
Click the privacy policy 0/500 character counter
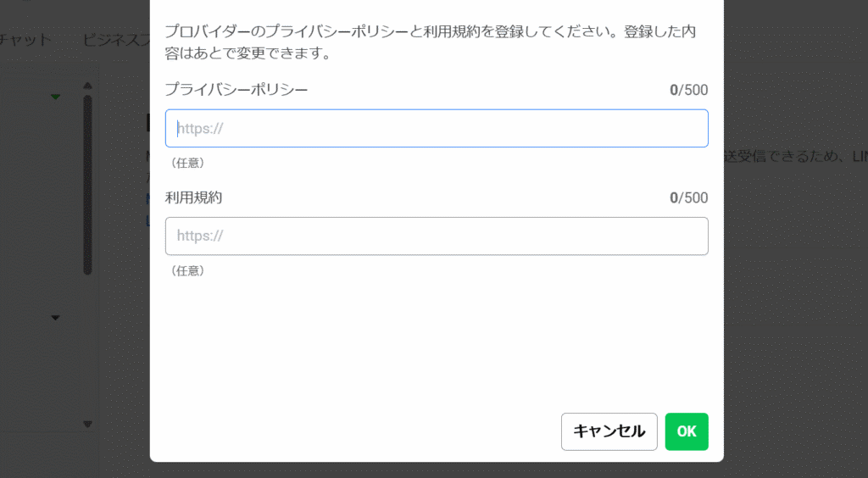coord(688,90)
